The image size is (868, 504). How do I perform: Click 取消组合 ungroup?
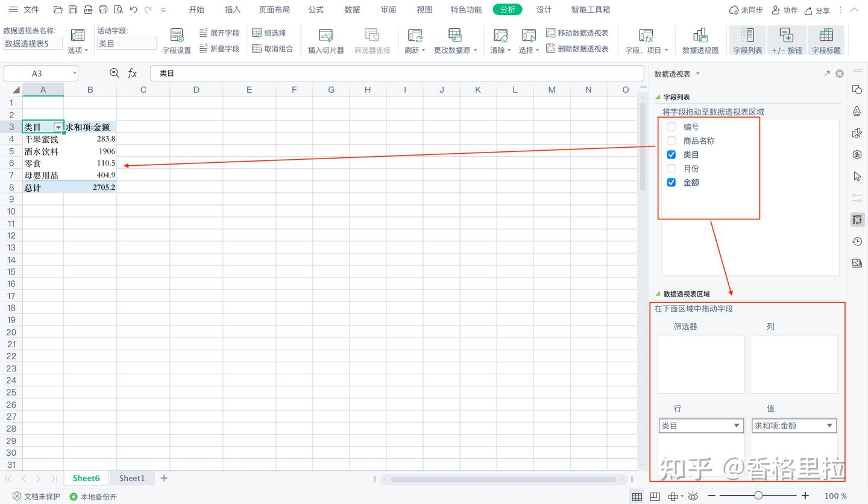(272, 49)
